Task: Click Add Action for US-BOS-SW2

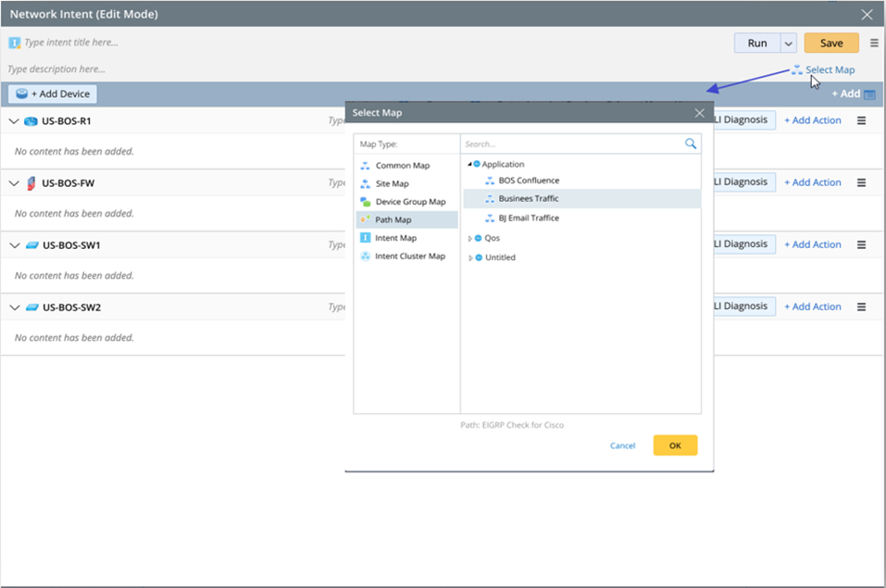Action: click(x=813, y=307)
